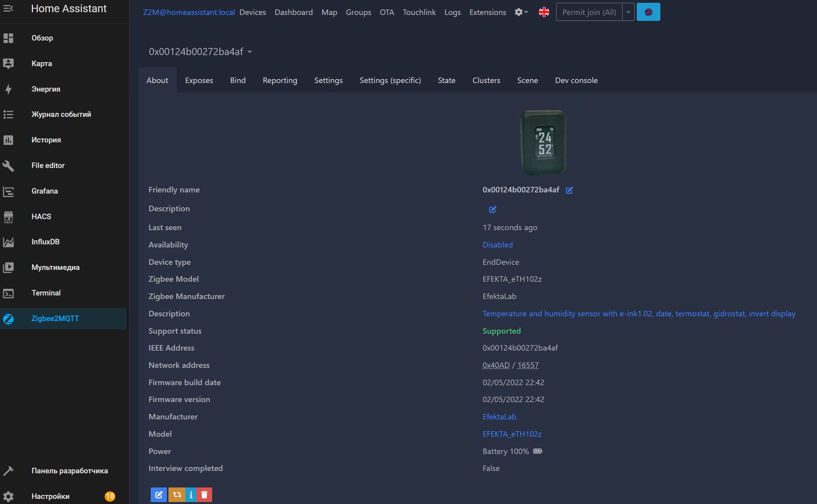Open the Настройки gear icon
Screen dimensions: 817x504
click(x=8, y=497)
